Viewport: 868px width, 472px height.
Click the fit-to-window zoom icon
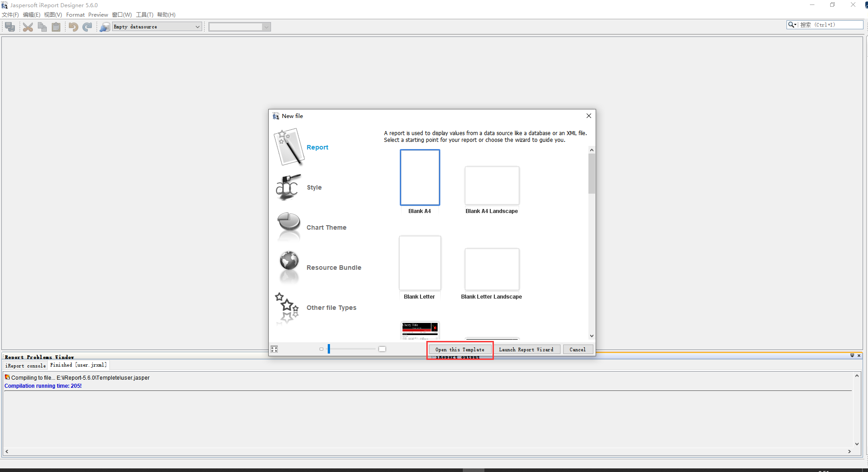point(274,349)
